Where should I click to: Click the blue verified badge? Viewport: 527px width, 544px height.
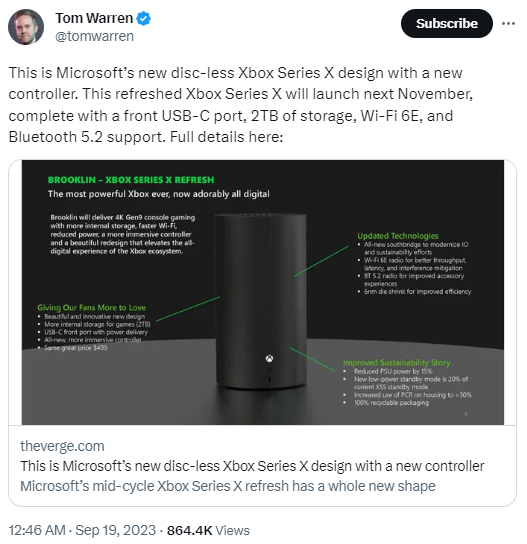click(143, 18)
